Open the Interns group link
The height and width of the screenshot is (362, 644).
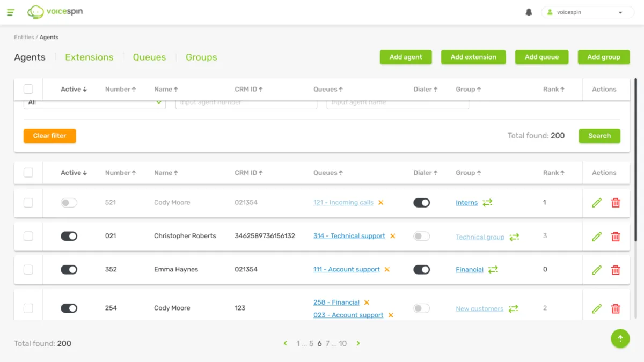point(466,203)
